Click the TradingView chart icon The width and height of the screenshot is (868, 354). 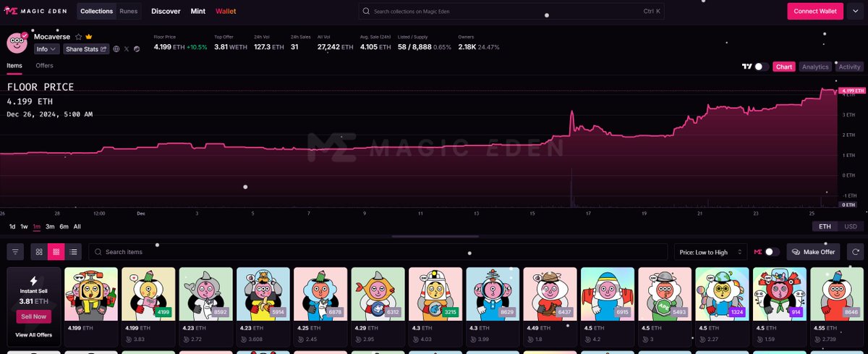click(x=746, y=67)
